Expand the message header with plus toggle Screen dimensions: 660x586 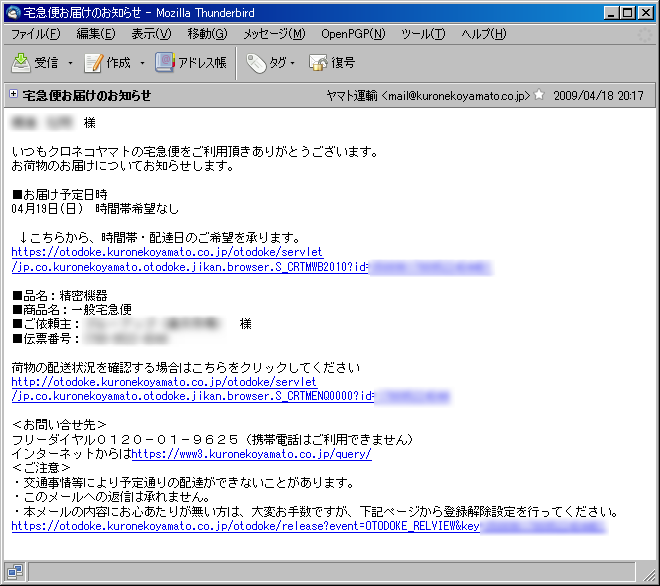13,95
